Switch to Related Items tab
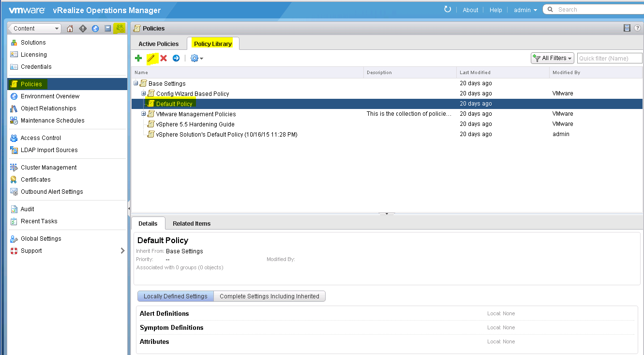The image size is (644, 355). coord(192,223)
